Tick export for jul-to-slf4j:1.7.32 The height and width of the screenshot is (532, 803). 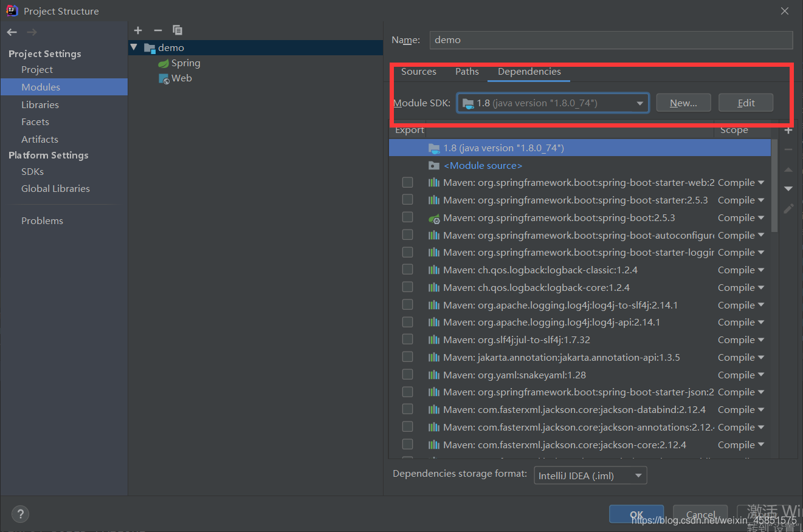tap(407, 339)
